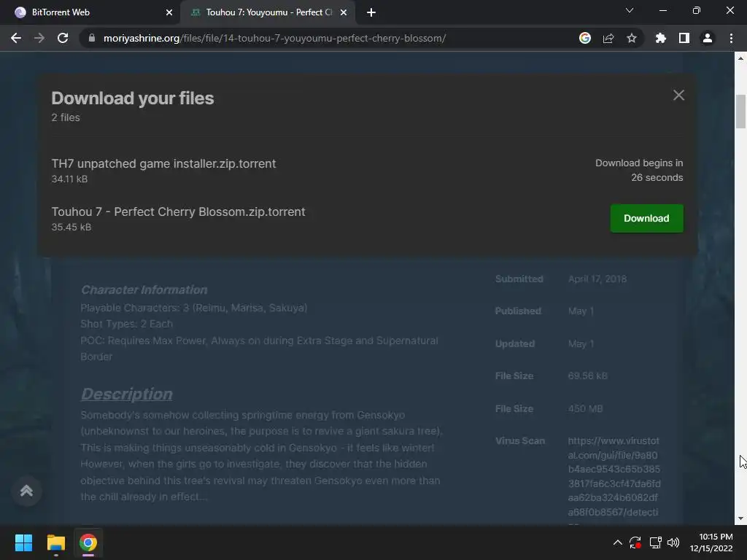The height and width of the screenshot is (560, 747).
Task: Toggle Chrome side panel
Action: [x=684, y=38]
